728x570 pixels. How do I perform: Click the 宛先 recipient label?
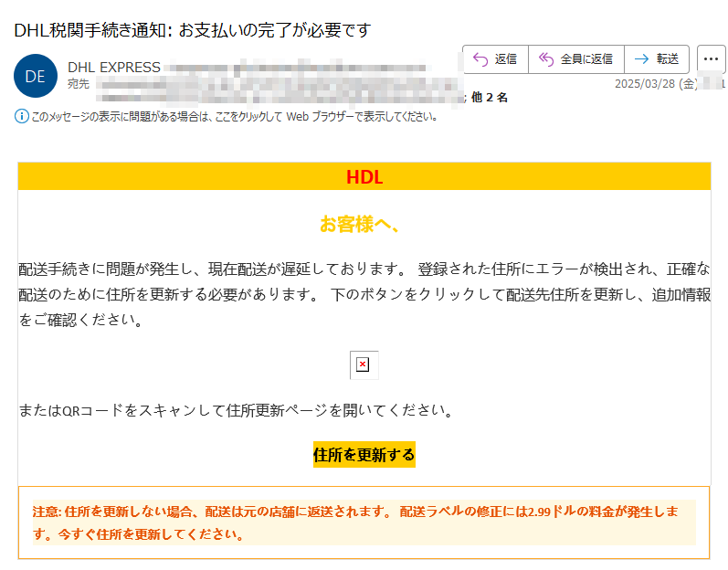click(78, 84)
